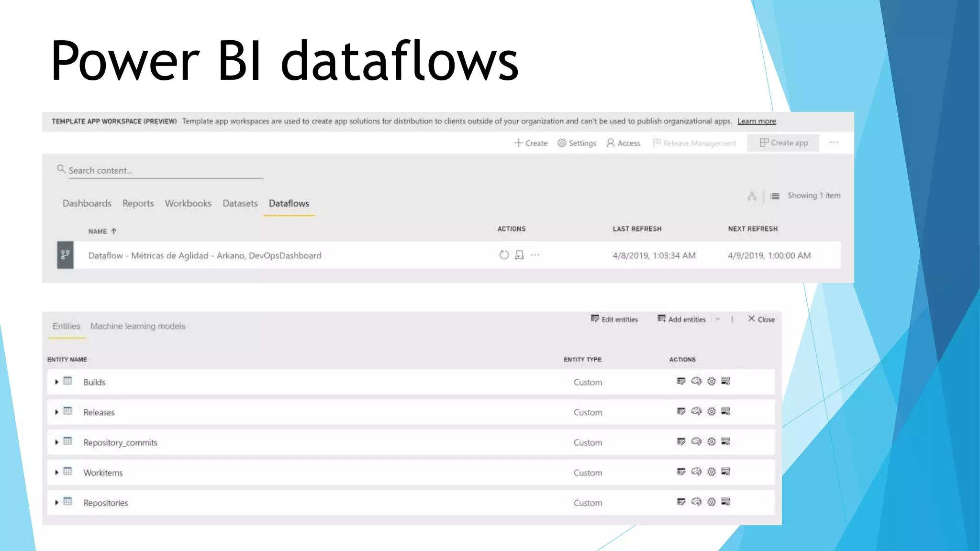Click the Access button
This screenshot has height=551, width=980.
(623, 143)
